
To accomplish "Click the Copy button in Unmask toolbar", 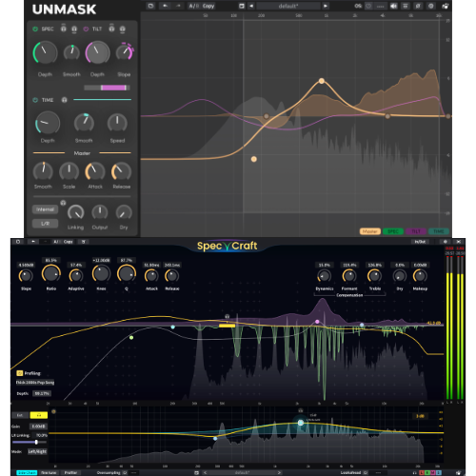I will (208, 6).
